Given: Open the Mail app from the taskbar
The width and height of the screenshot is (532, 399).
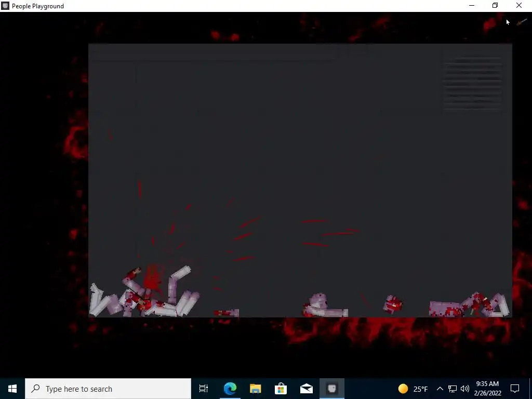Looking at the screenshot, I should click(x=307, y=389).
